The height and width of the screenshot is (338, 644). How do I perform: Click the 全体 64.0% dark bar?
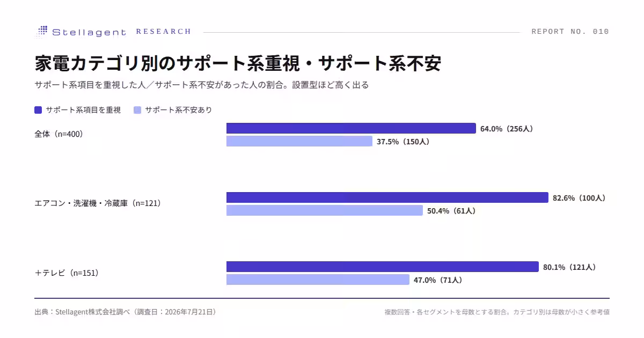(351, 128)
